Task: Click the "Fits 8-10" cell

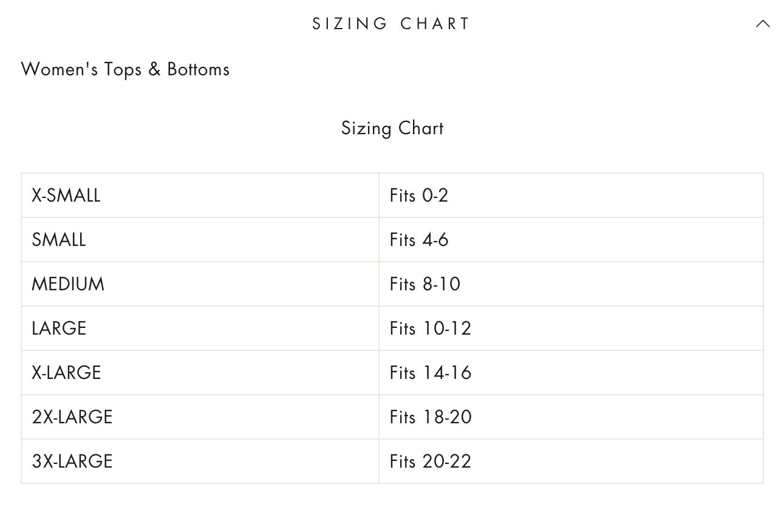Action: point(425,284)
